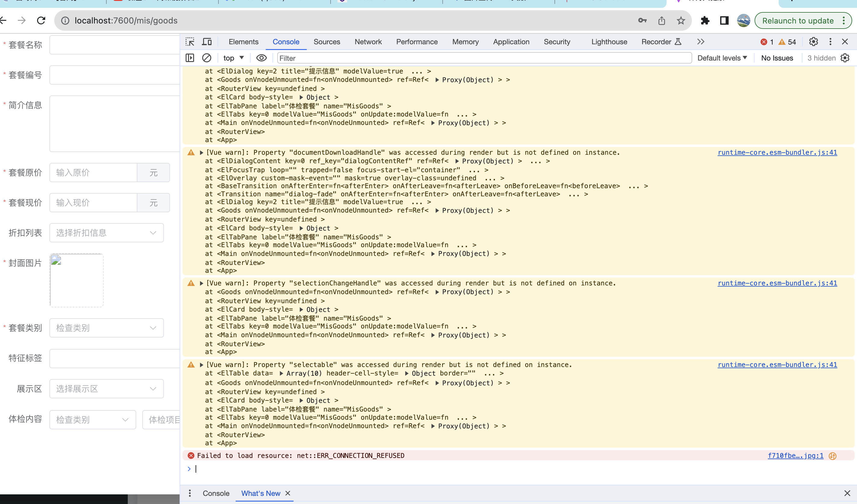Expand the "selectable" property warning
The image size is (857, 504).
click(201, 365)
